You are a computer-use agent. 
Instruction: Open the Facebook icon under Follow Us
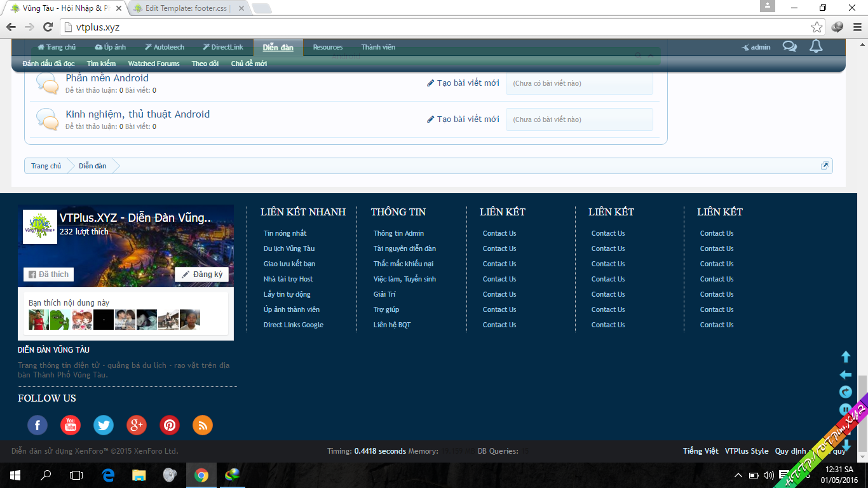click(37, 425)
